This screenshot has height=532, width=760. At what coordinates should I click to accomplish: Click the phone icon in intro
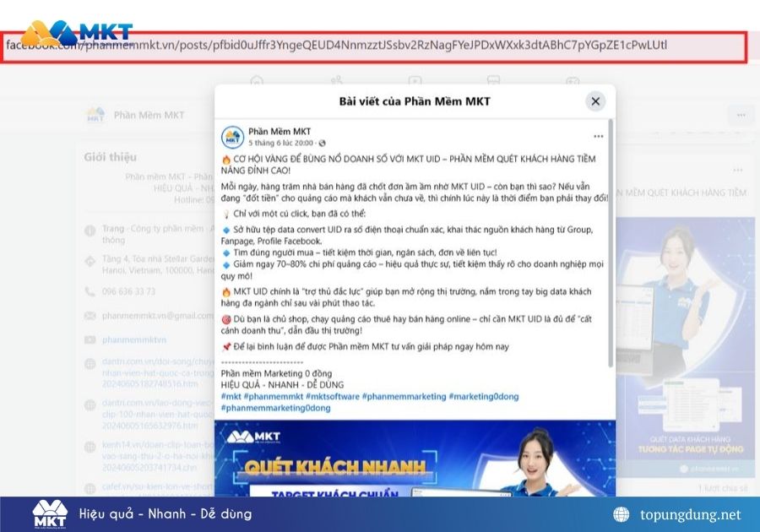tap(90, 291)
